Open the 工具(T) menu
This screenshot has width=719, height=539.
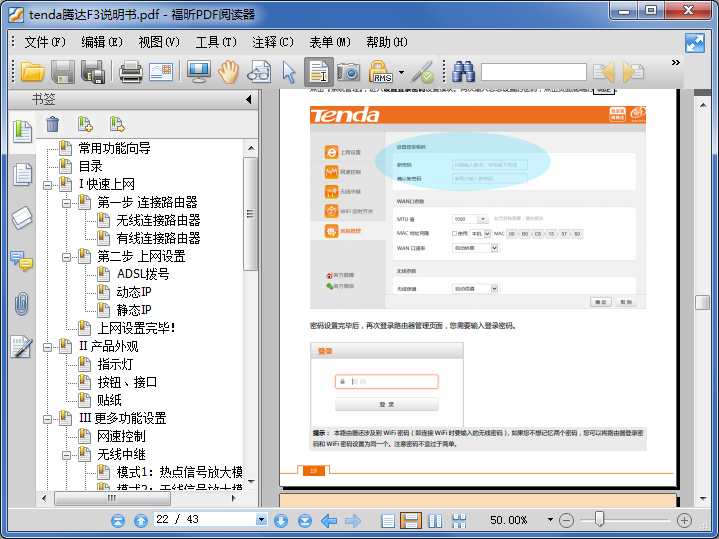(x=216, y=42)
